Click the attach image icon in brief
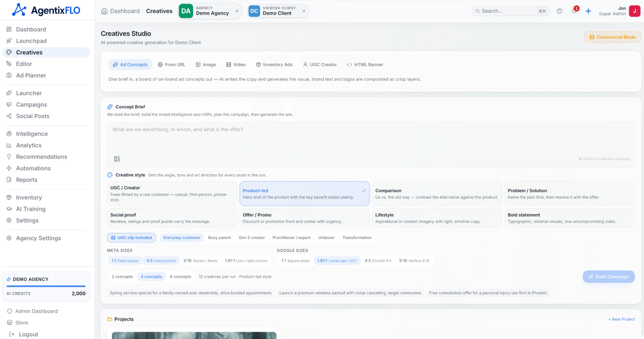 coord(117,159)
